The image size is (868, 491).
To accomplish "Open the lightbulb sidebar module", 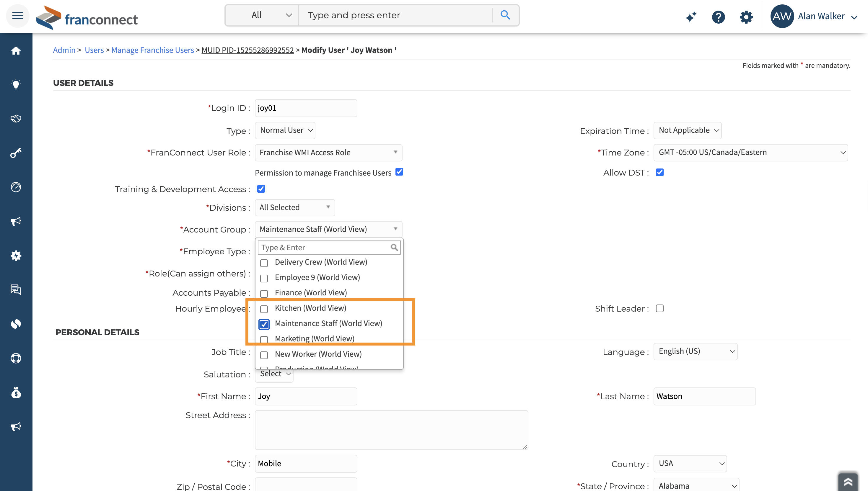I will tap(16, 84).
